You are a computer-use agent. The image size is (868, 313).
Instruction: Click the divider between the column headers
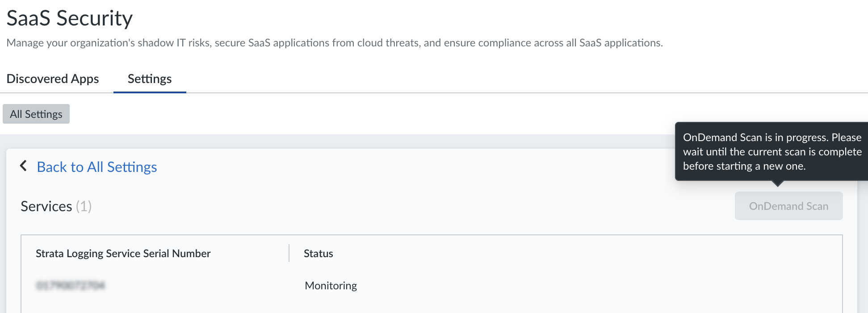click(x=289, y=253)
